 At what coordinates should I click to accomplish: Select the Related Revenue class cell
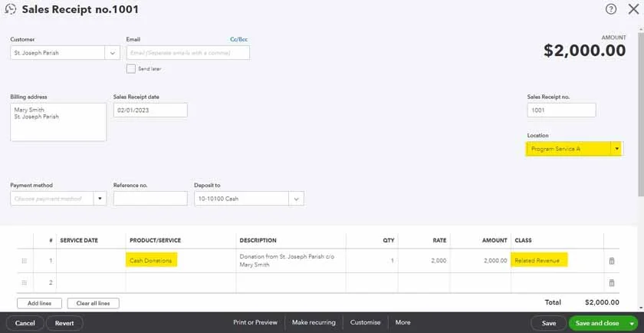click(x=557, y=261)
